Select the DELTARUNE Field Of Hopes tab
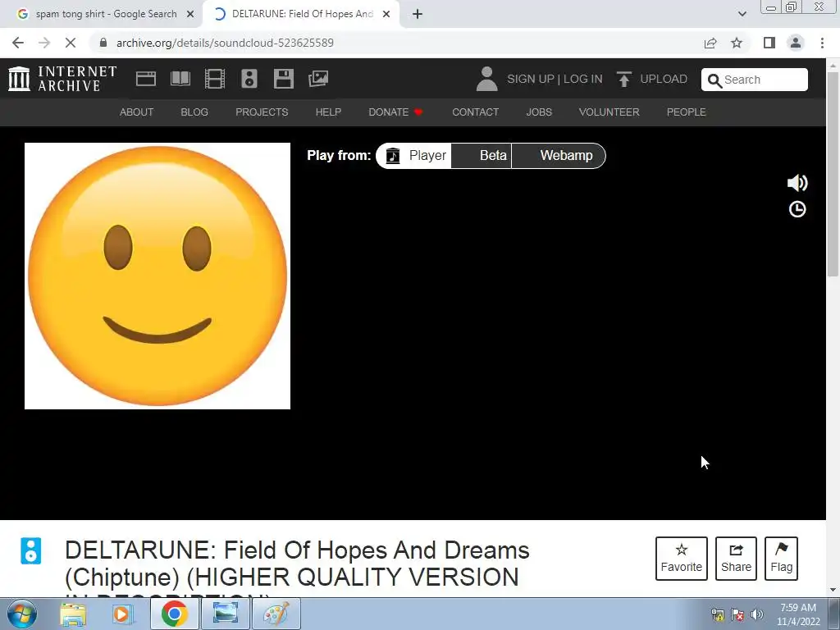The image size is (840, 630). 302,14
